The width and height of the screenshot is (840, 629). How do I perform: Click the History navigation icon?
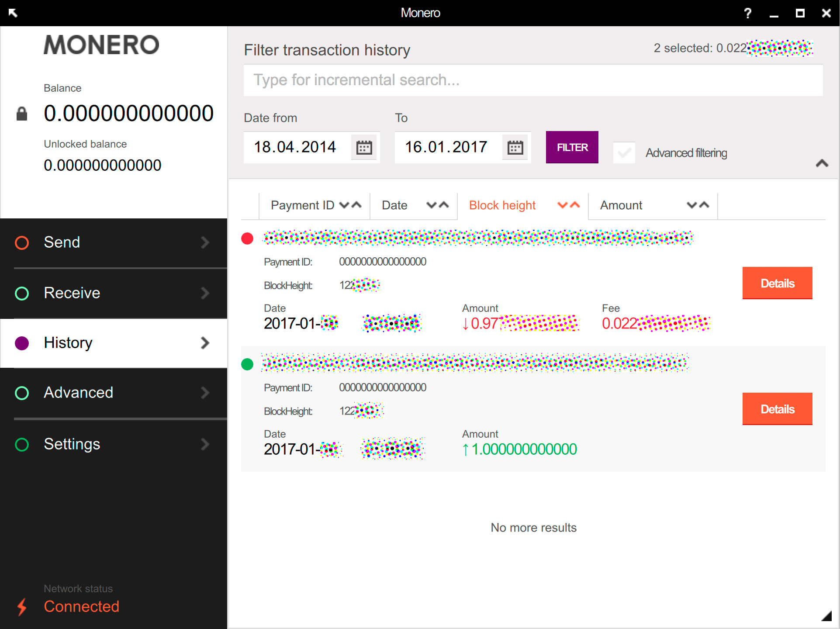tap(21, 343)
